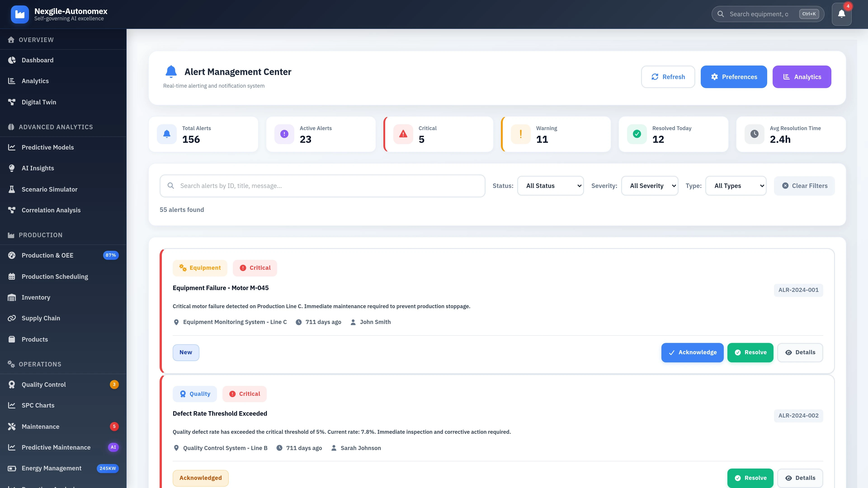Open Correlation Analysis from Advanced Analytics
This screenshot has width=868, height=488.
point(51,210)
